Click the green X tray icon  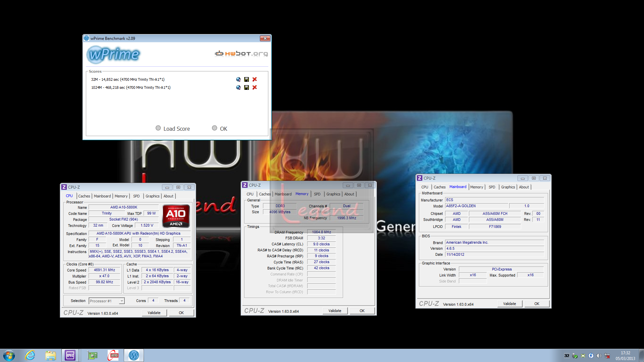[583, 356]
